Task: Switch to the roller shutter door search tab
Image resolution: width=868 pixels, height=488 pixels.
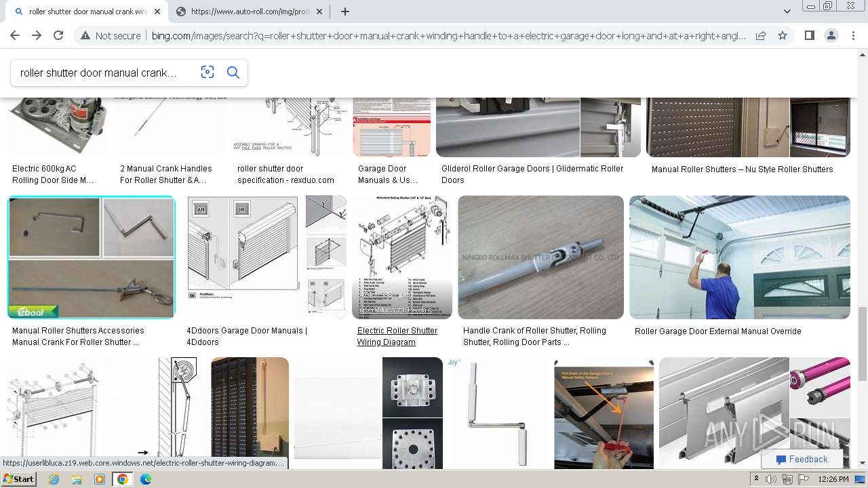Action: click(x=85, y=12)
